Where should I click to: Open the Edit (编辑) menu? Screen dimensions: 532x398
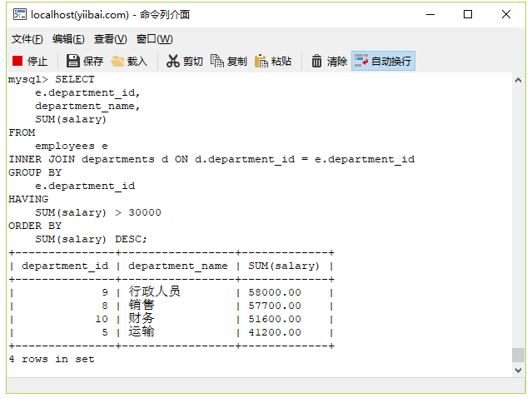coord(68,39)
